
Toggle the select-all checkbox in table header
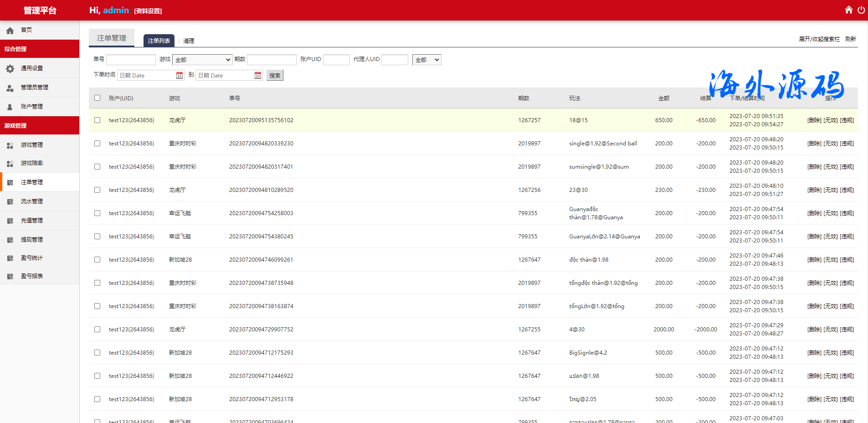point(97,98)
